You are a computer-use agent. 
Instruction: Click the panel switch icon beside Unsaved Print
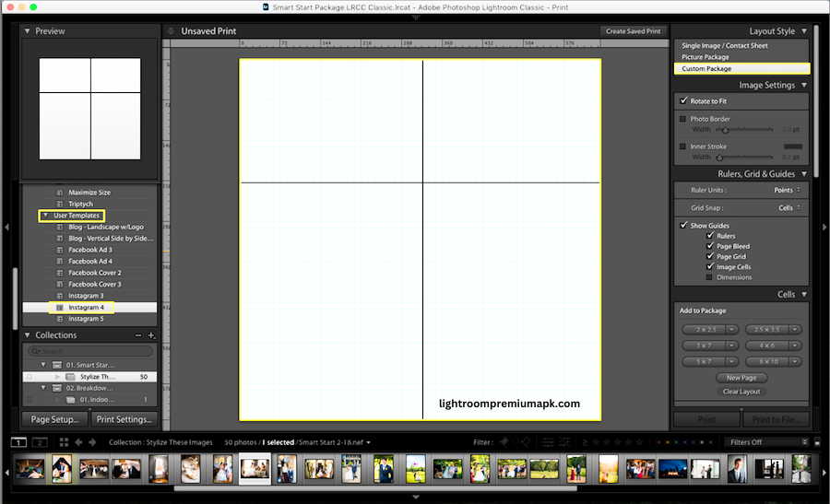point(171,31)
